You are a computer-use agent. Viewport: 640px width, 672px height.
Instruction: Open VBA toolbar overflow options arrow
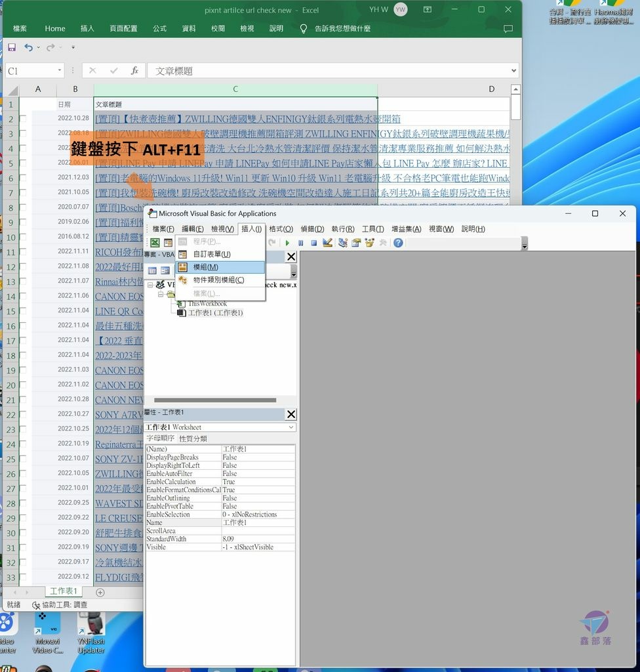(x=525, y=244)
